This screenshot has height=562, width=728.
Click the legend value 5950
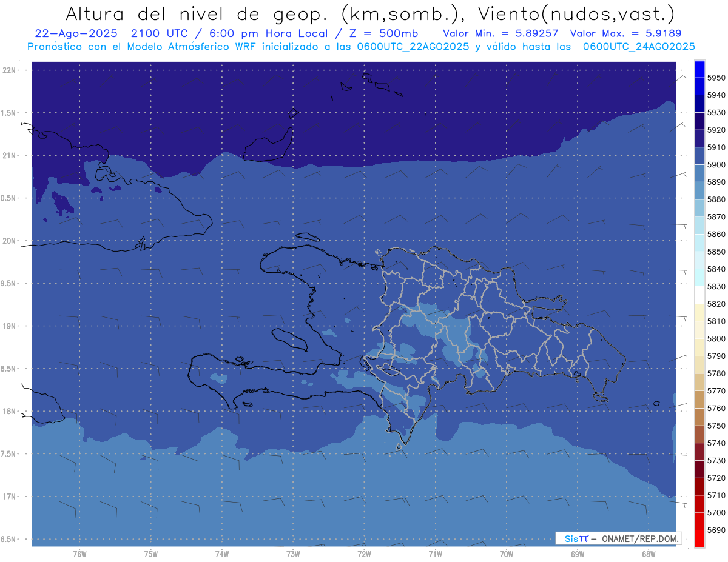point(716,78)
